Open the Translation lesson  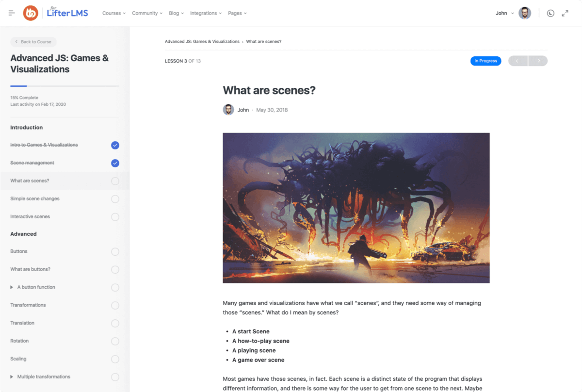[22, 323]
